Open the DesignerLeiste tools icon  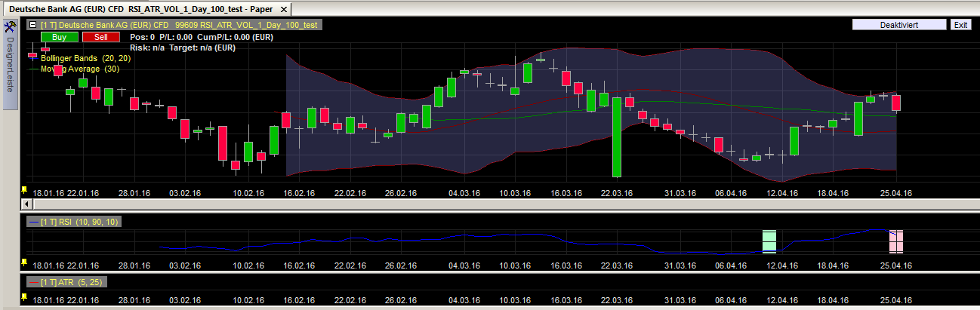tap(10, 27)
